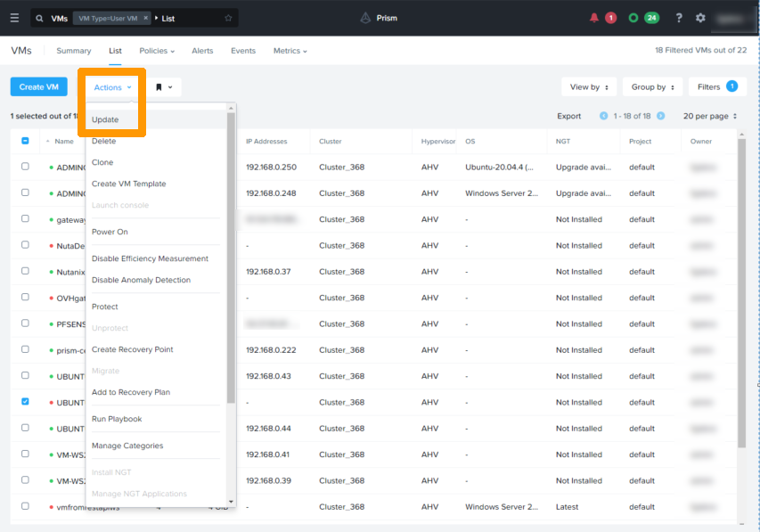This screenshot has height=532, width=760.
Task: Check the gateway VM row checkbox
Action: point(25,219)
